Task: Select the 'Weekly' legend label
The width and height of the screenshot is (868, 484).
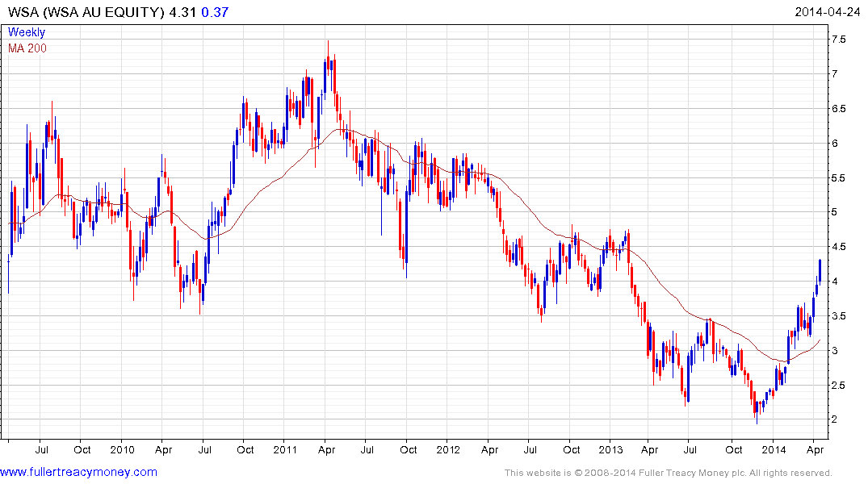Action: coord(27,32)
